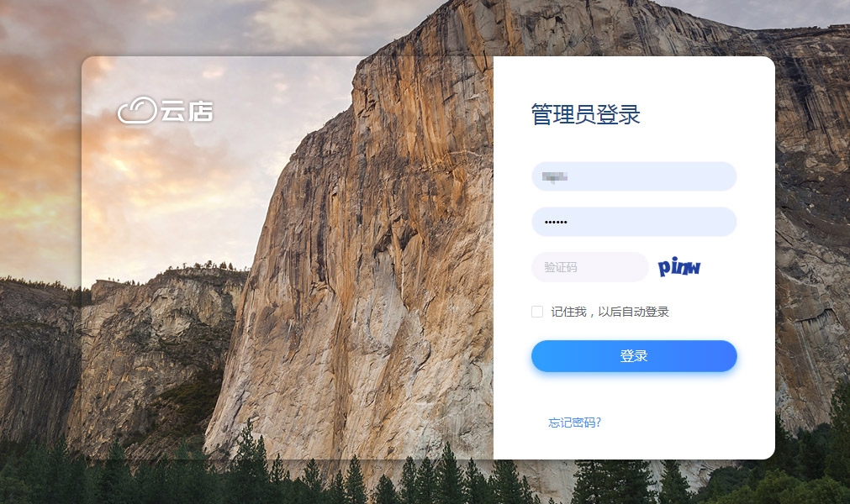Click the 验证码 placeholder text

(x=561, y=267)
